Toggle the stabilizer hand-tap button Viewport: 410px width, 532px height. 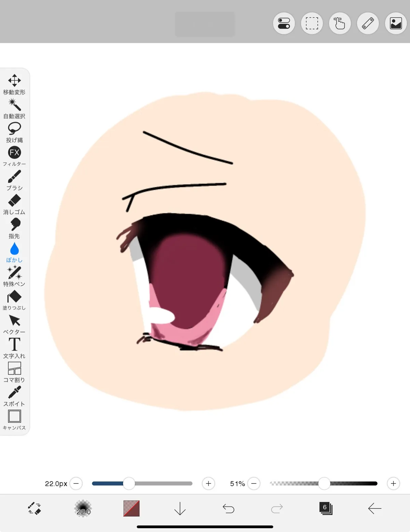pos(340,24)
